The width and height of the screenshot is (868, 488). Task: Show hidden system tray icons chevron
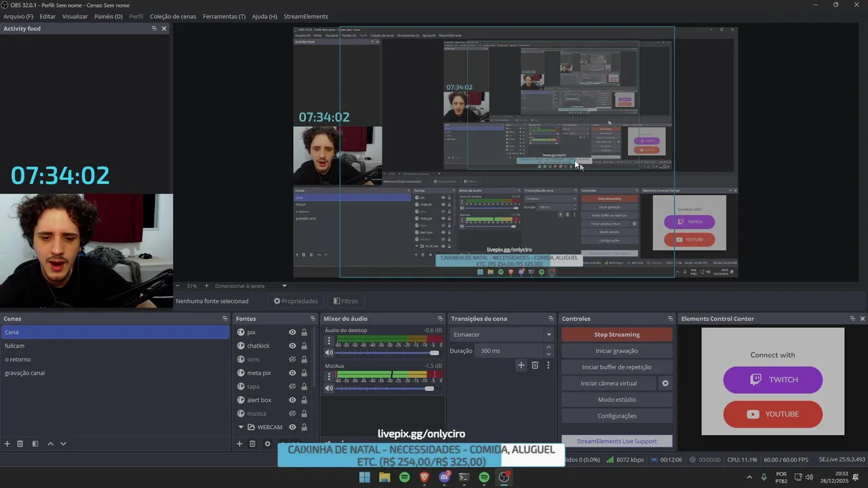749,477
